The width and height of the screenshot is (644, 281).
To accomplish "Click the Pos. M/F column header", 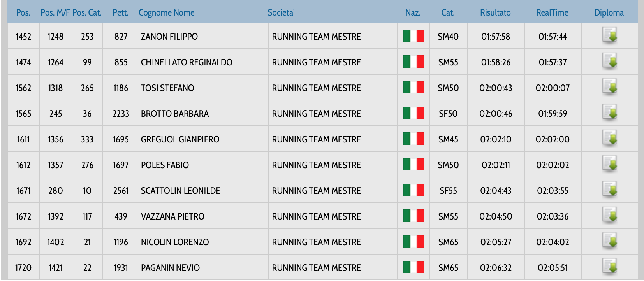I will [x=55, y=12].
